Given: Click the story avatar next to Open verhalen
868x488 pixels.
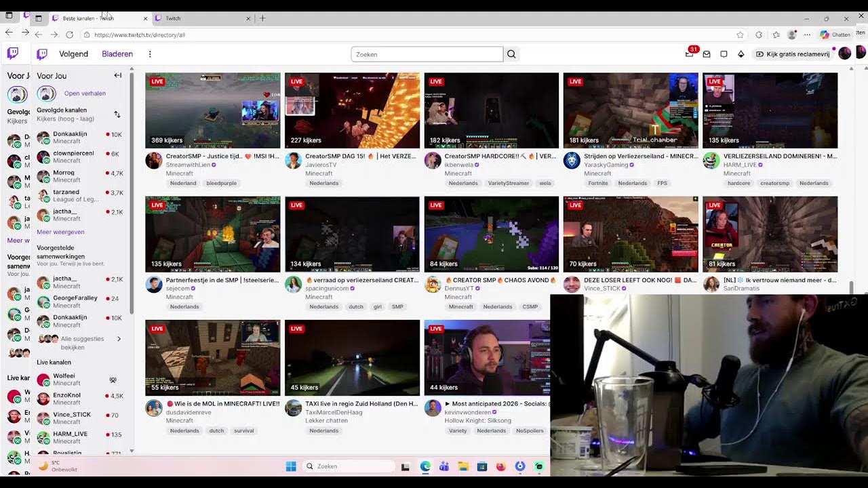Looking at the screenshot, I should (46, 94).
